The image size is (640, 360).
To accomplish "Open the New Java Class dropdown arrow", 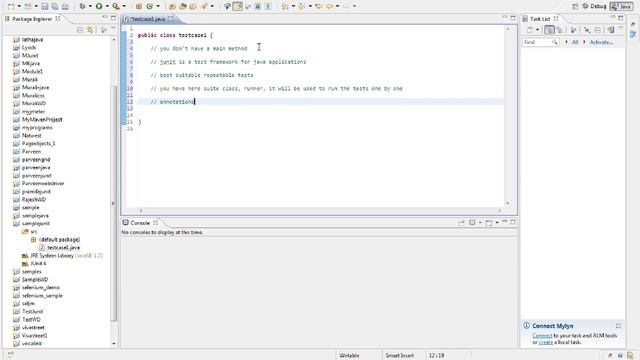I will click(x=158, y=6).
